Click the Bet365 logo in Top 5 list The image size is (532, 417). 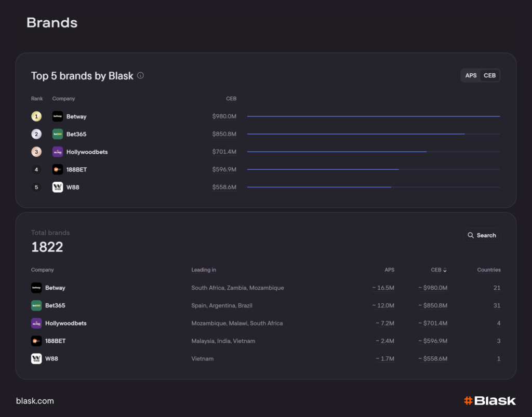(58, 134)
